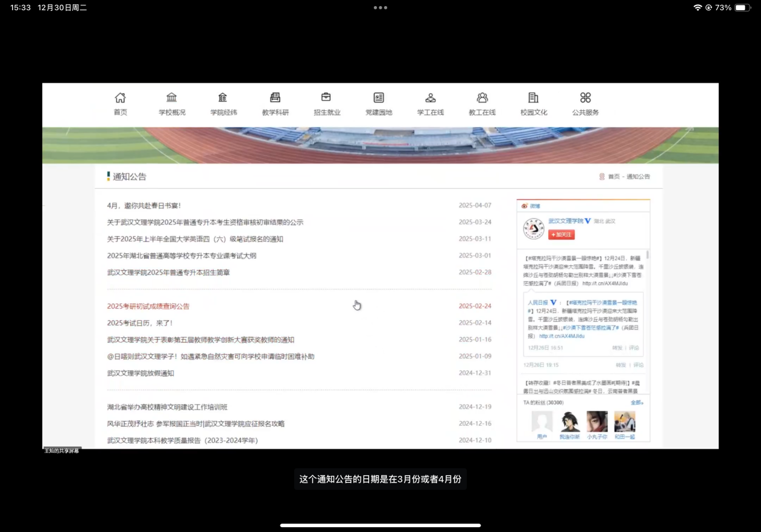The image size is (761, 532).
Task: Click the Weibo feed scrollbar
Action: point(648,256)
